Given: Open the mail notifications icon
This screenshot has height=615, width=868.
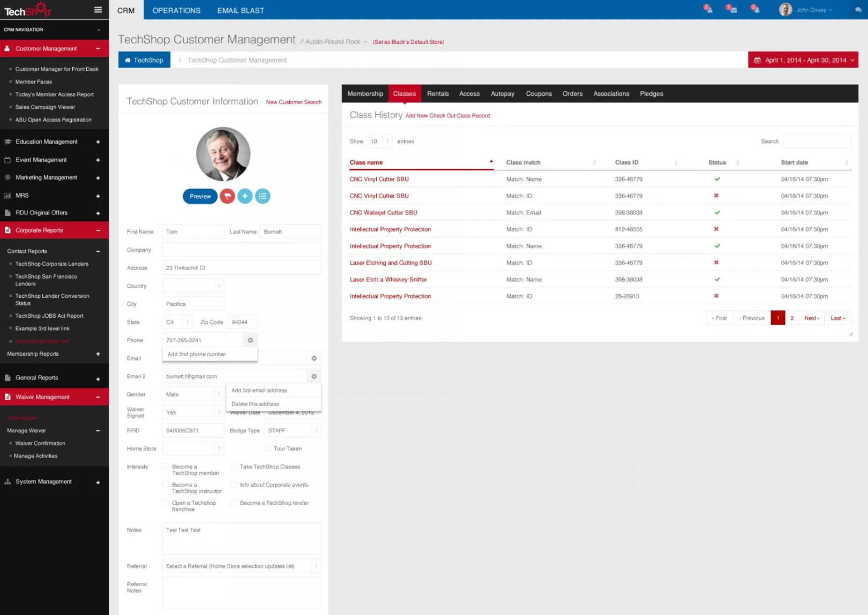Looking at the screenshot, I should point(731,9).
